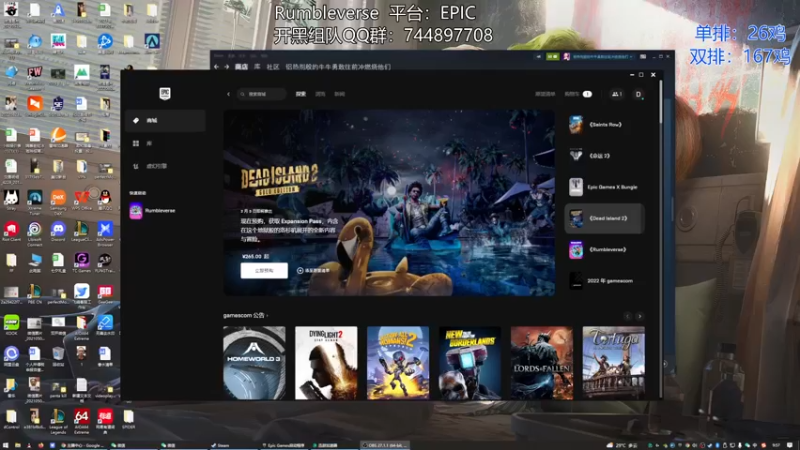The width and height of the screenshot is (800, 450).
Task: Open the Cart with badge 1
Action: (x=578, y=94)
